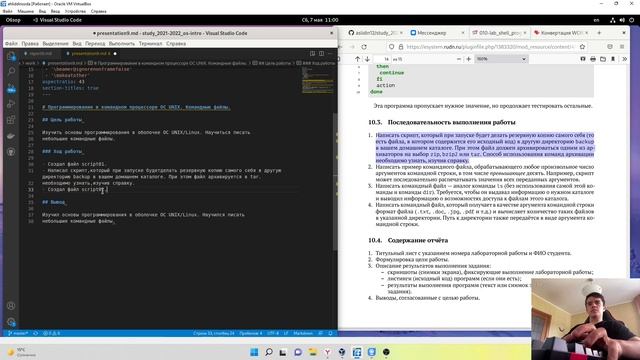Open the Терминал menu in VS Code
640x360 pixels.
[x=150, y=43]
